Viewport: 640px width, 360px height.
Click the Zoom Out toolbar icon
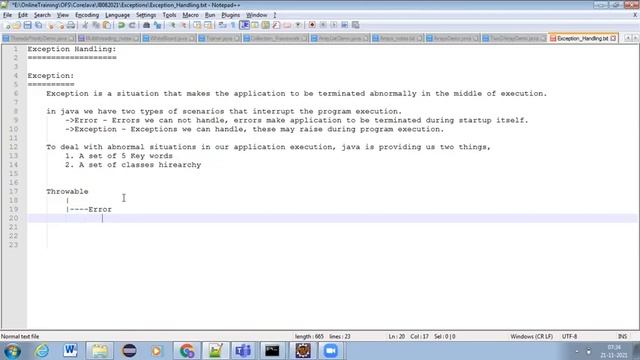[184, 25]
